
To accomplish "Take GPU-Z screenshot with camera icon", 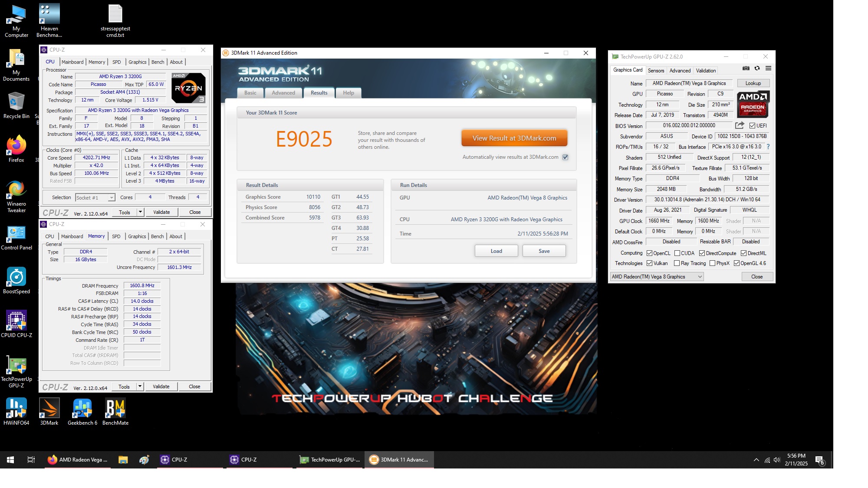I will tap(746, 69).
